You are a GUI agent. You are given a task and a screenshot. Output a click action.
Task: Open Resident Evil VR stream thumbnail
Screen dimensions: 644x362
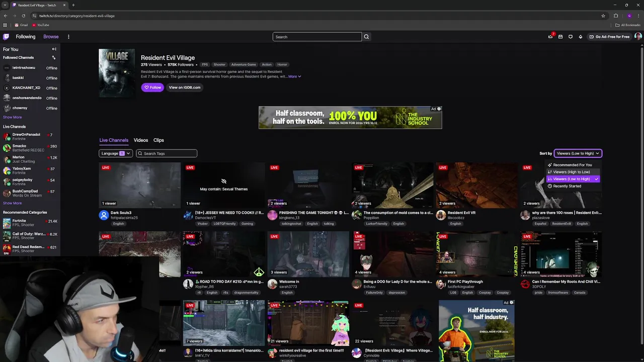click(476, 185)
